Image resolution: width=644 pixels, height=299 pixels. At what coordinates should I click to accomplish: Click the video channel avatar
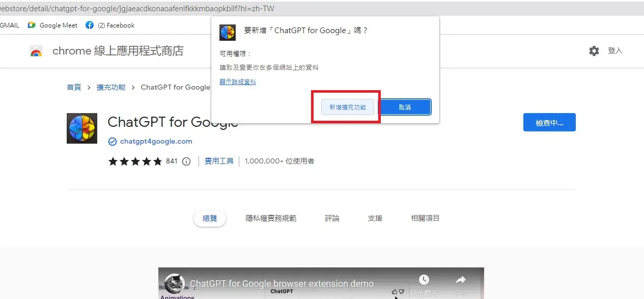click(175, 283)
